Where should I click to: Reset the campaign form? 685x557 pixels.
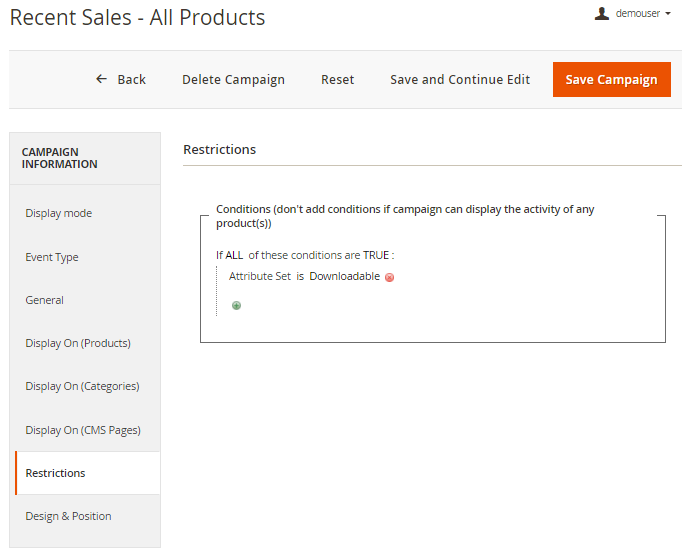tap(337, 80)
